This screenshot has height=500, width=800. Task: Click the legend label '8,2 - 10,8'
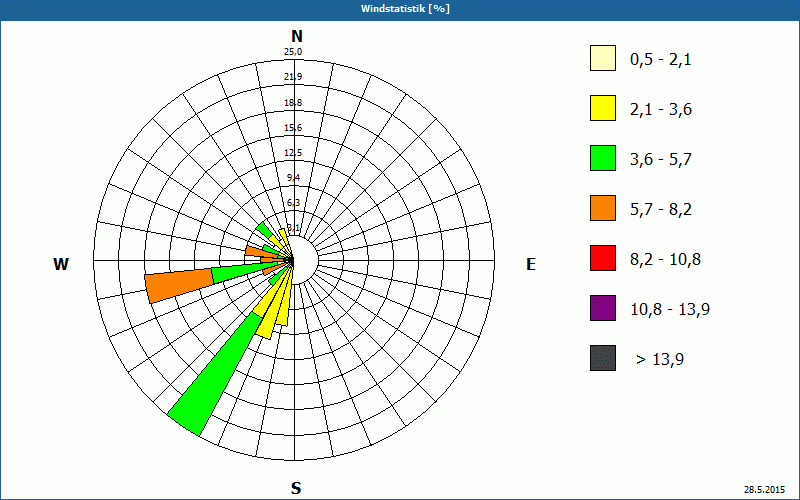665,260
